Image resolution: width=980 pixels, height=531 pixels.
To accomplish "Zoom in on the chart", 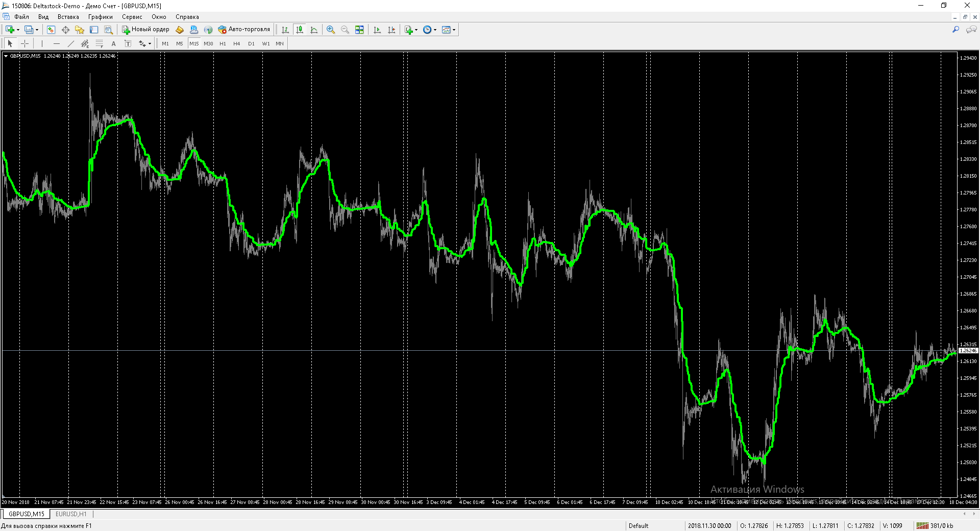I will (x=331, y=30).
